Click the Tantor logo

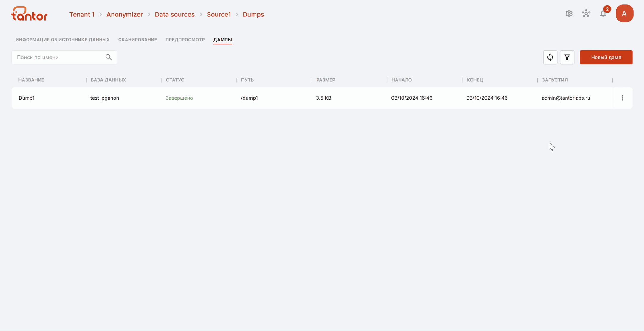click(x=29, y=14)
